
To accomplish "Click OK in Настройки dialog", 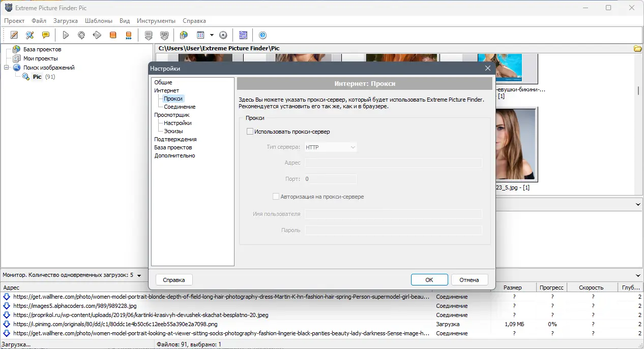I will (x=429, y=280).
